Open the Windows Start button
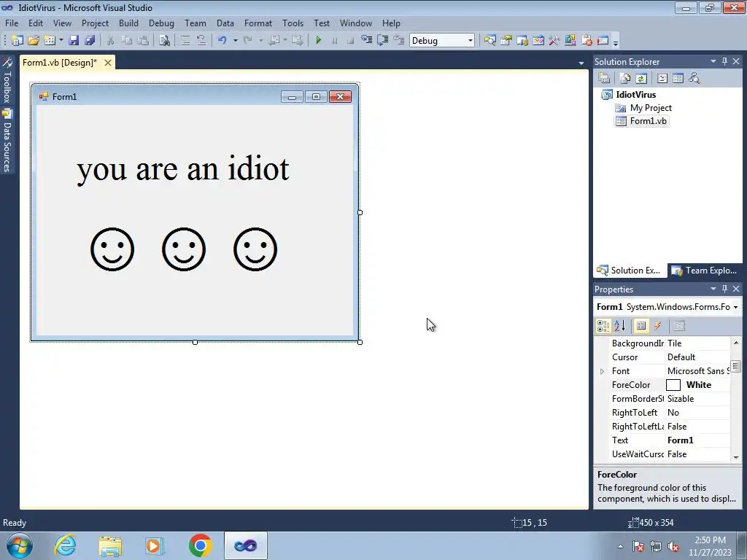The image size is (747, 560). click(x=20, y=545)
